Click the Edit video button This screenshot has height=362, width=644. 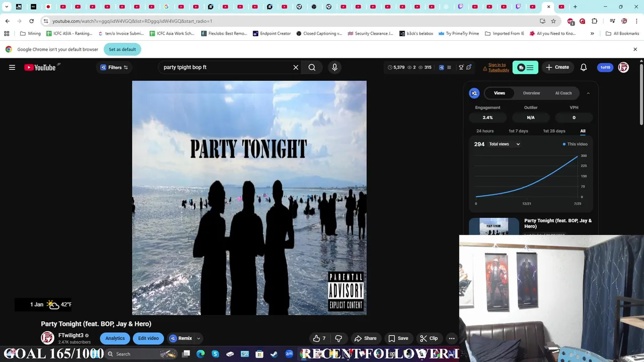[x=148, y=338]
